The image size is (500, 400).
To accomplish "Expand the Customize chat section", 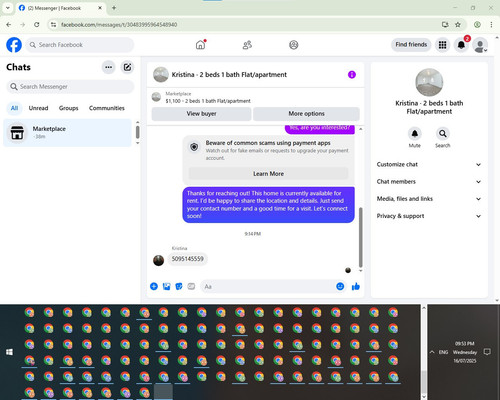I will tap(429, 164).
